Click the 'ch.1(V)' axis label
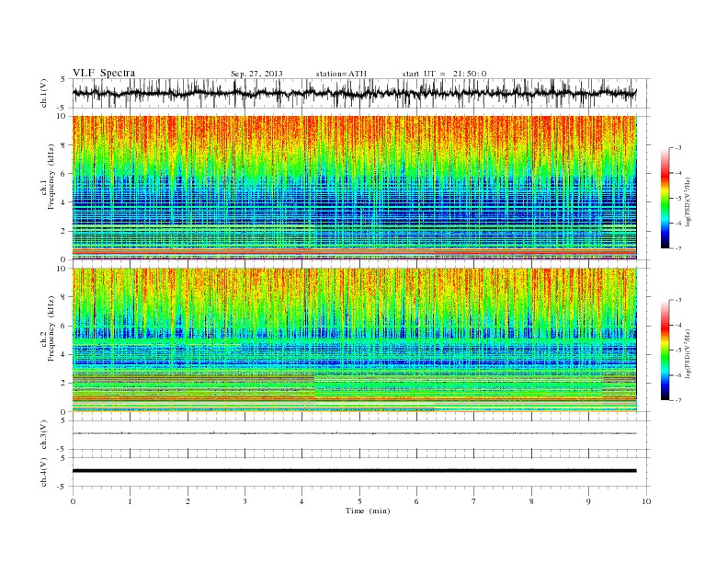The height and width of the screenshot is (563, 728). pos(44,93)
